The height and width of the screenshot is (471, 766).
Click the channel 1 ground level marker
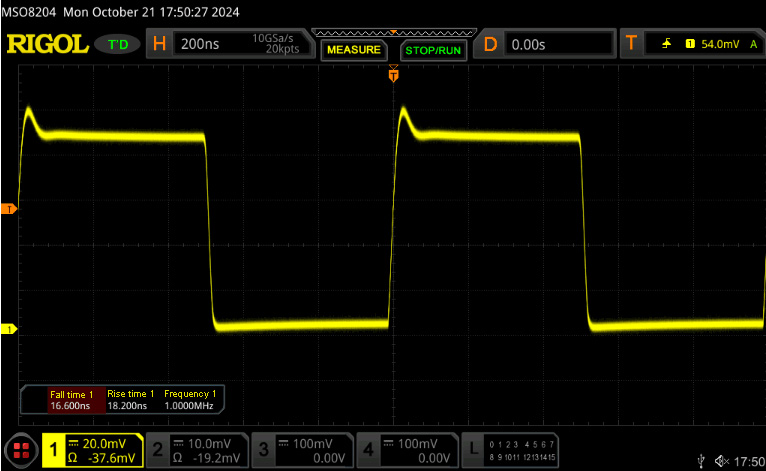[x=9, y=328]
